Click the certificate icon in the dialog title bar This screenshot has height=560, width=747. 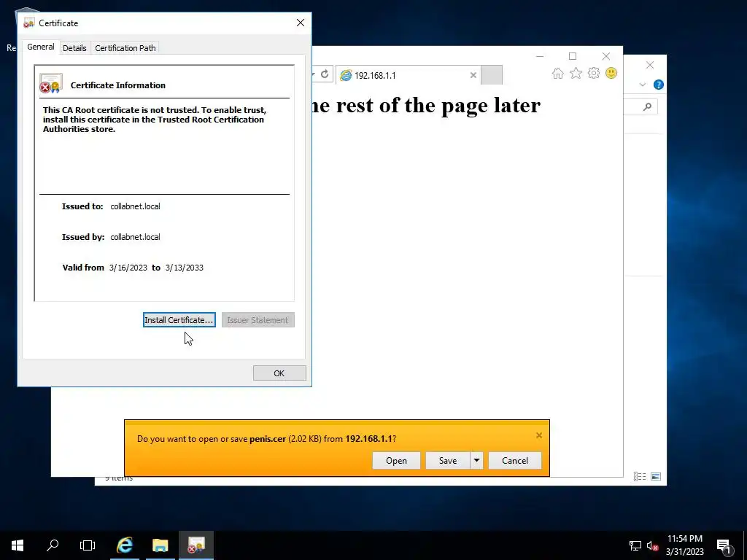29,23
